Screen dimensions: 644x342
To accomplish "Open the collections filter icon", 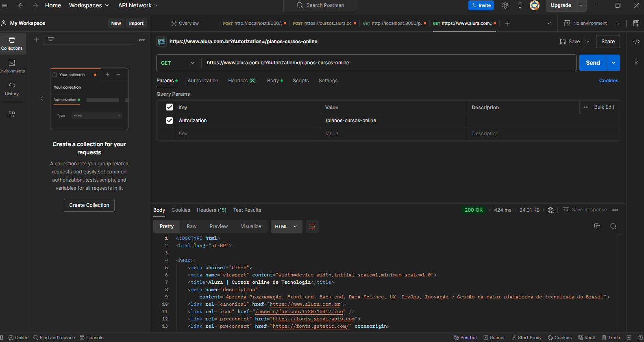I will [x=51, y=40].
